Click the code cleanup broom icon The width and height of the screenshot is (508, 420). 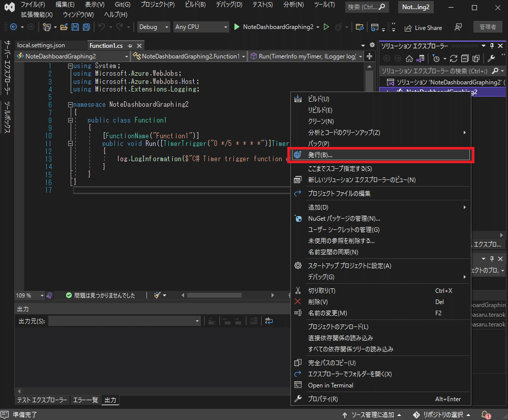(x=158, y=295)
